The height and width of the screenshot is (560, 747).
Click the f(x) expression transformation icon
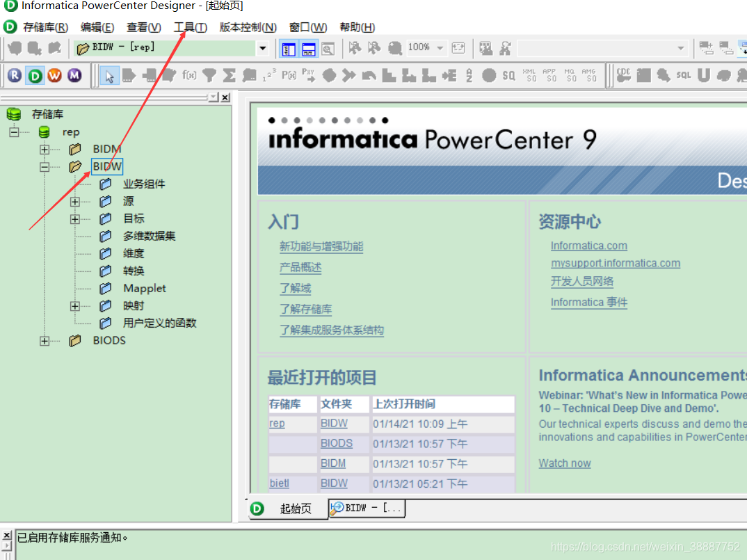click(189, 75)
